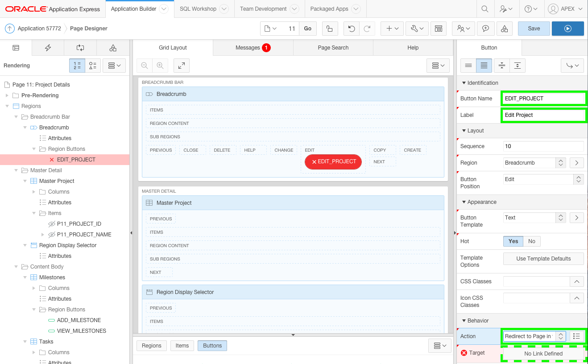Zoom out the grid layout
Image resolution: width=588 pixels, height=364 pixels.
tap(145, 66)
